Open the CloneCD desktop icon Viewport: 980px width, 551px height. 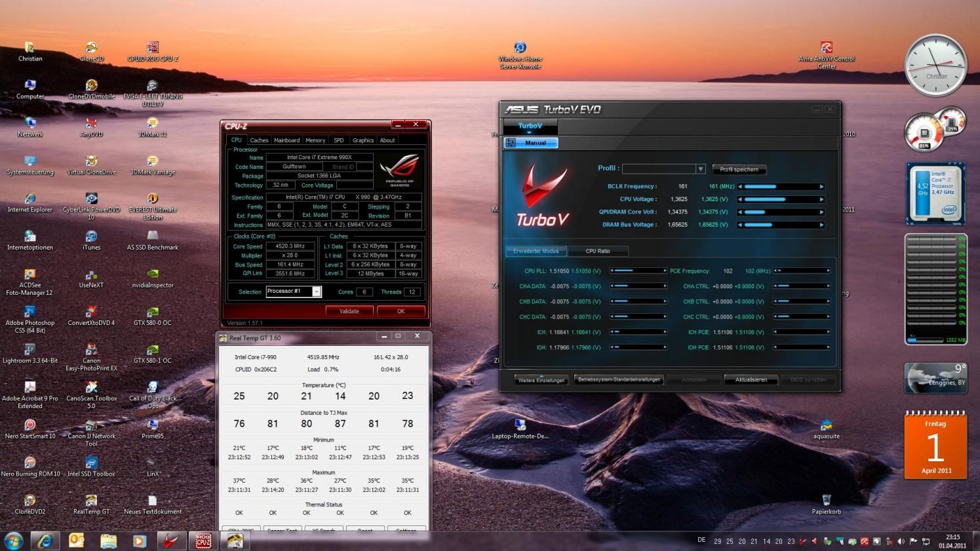tap(91, 52)
